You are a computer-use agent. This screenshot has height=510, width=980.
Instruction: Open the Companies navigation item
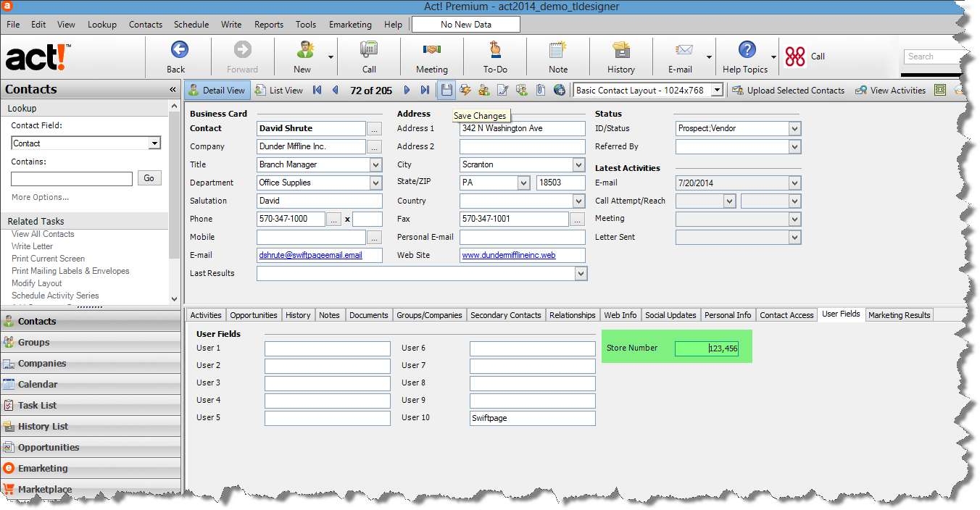[x=91, y=364]
